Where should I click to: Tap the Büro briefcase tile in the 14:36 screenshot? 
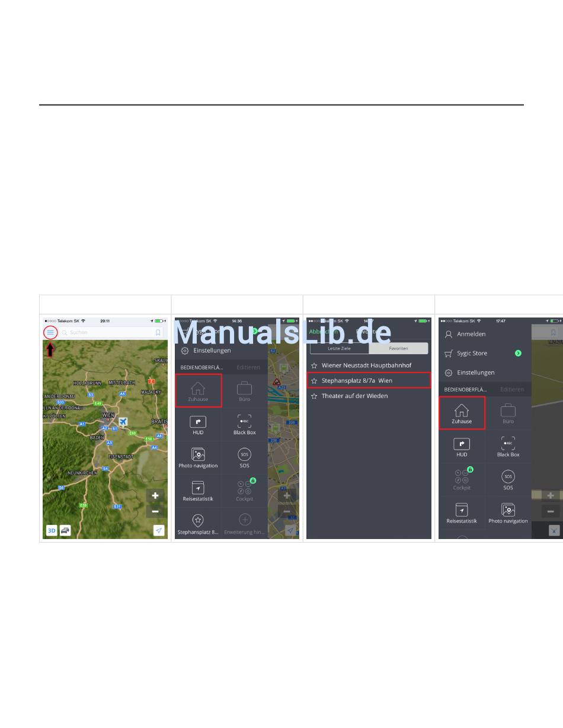tap(244, 391)
